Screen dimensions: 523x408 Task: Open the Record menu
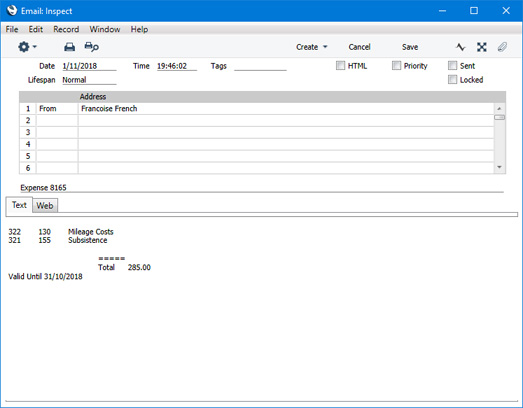tap(66, 29)
